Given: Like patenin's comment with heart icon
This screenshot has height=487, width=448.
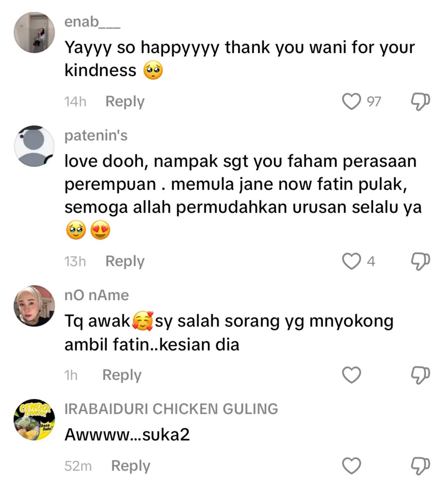Looking at the screenshot, I should pyautogui.click(x=351, y=261).
